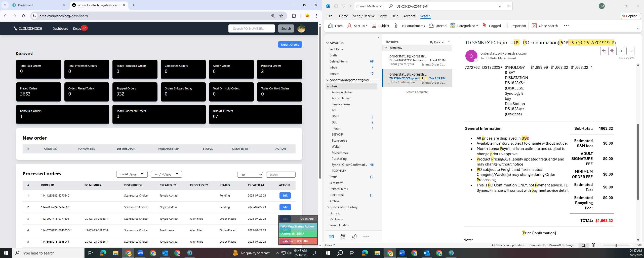
Task: Click the Forward arrow icon in email header
Action: [620, 51]
